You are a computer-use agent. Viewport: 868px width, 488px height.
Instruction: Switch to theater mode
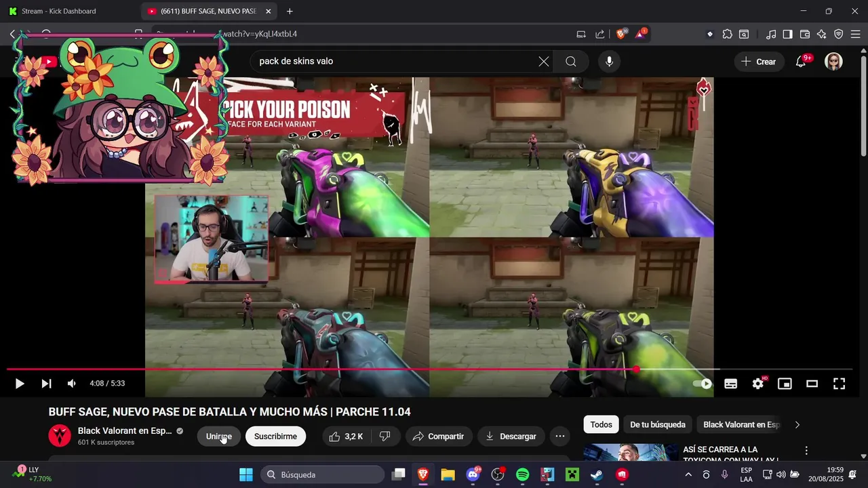812,384
